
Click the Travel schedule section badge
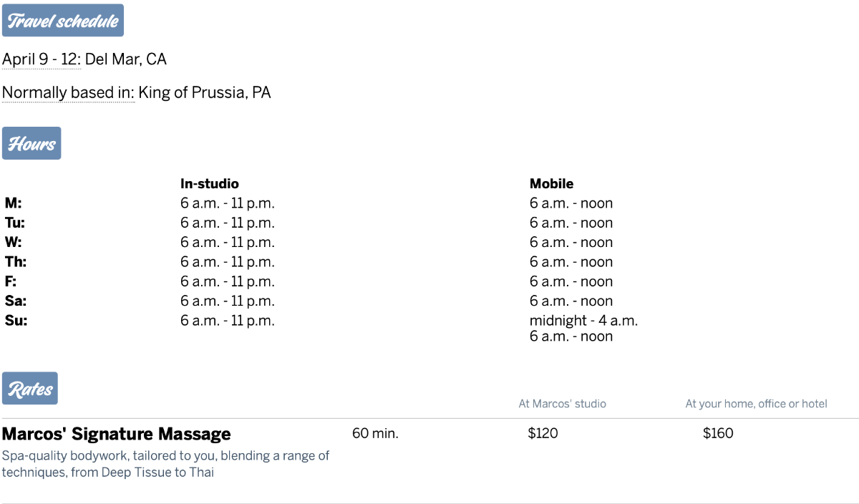point(63,20)
